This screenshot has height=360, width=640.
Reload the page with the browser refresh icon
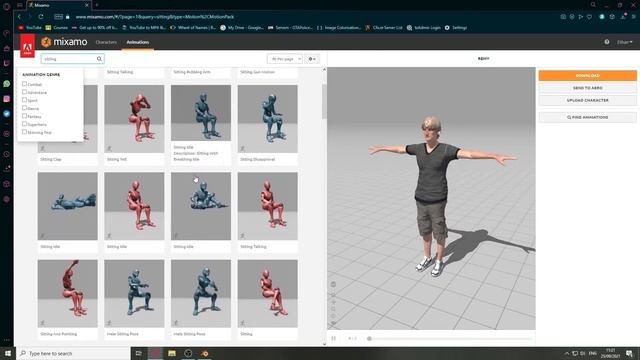tap(41, 17)
